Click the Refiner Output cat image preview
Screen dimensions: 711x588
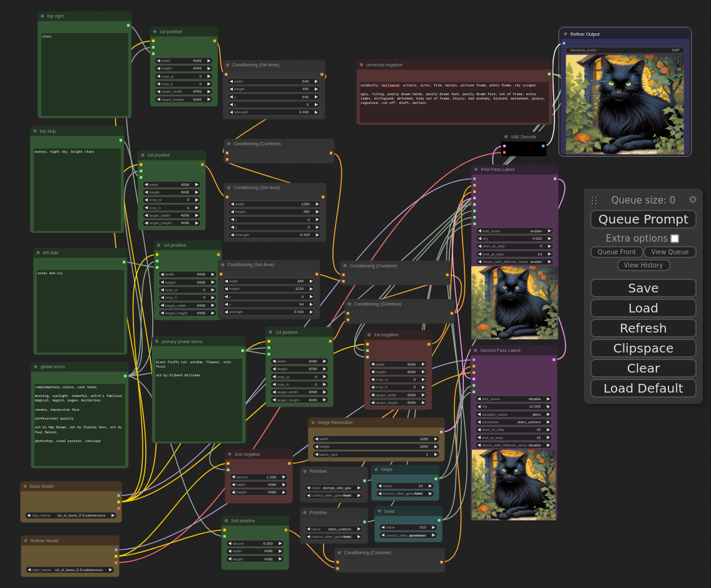coord(625,104)
